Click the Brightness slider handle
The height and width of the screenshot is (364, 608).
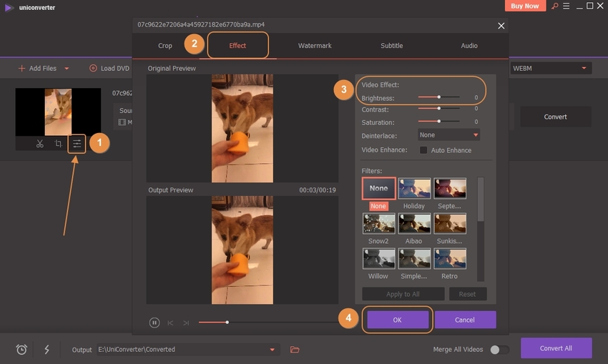pyautogui.click(x=438, y=97)
